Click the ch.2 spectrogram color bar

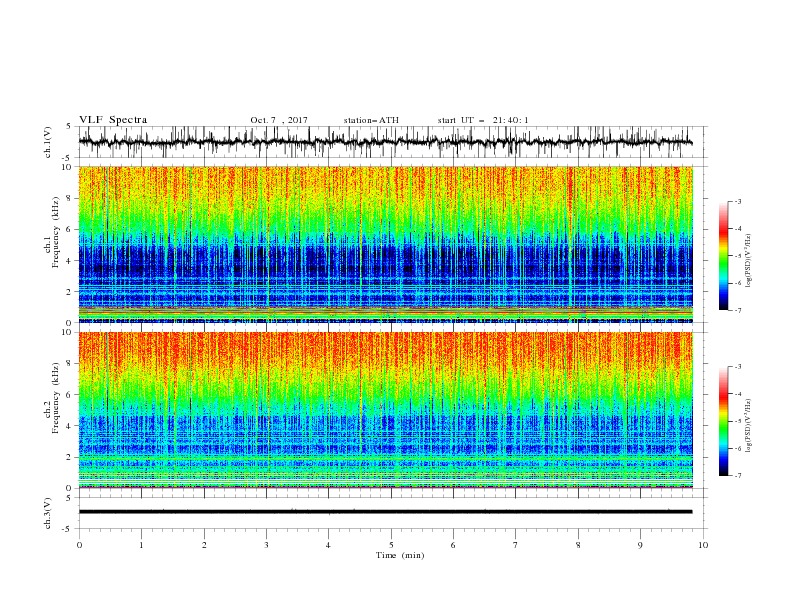(x=723, y=421)
